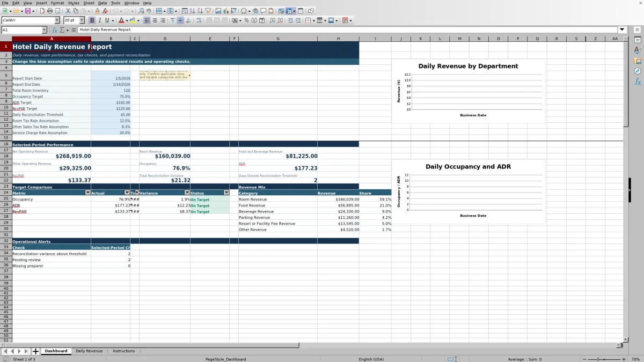The width and height of the screenshot is (644, 362).
Task: Toggle Italic formatting
Action: tap(100, 20)
